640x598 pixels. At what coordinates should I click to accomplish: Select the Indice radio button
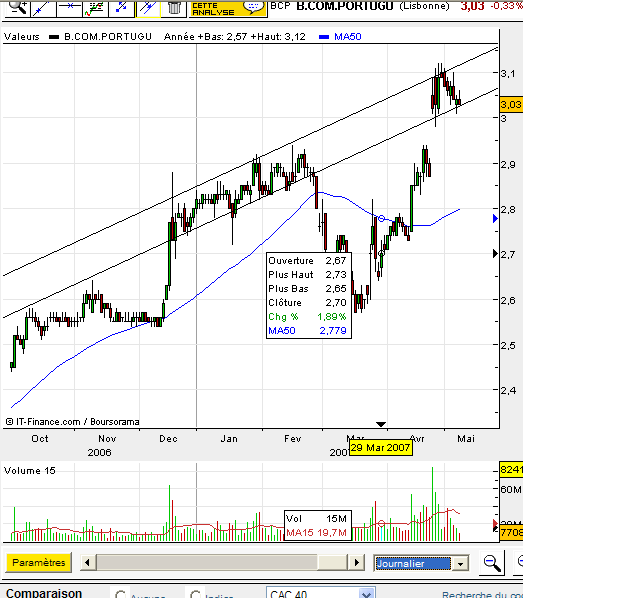195,594
